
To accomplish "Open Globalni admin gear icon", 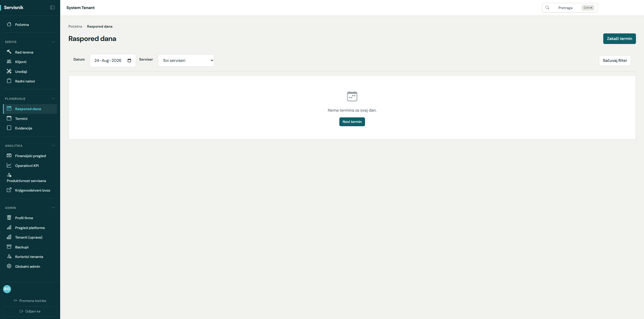I will click(x=9, y=266).
